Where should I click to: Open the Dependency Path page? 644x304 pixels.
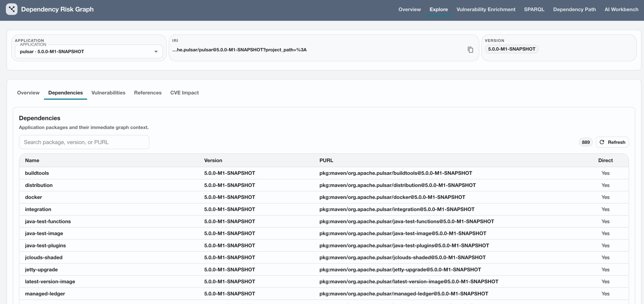pyautogui.click(x=574, y=9)
